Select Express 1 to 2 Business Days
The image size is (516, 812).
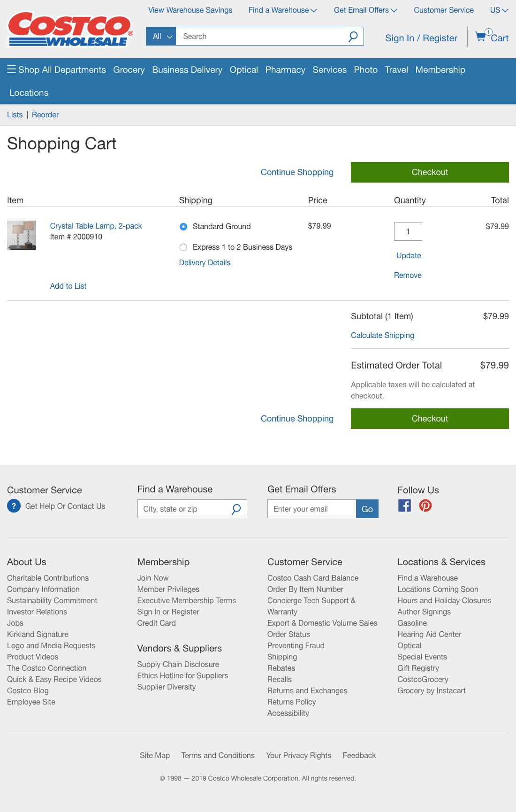[x=183, y=247]
